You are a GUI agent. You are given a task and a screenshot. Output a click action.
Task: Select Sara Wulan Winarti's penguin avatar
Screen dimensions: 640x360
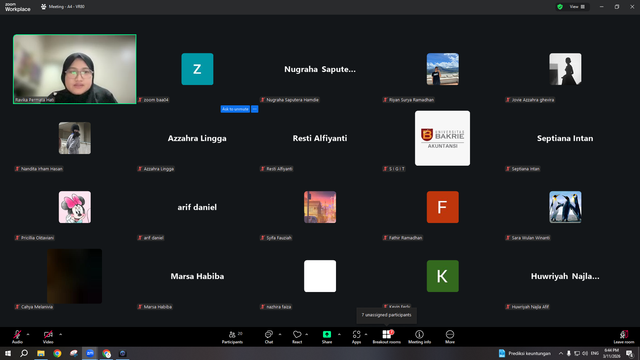(x=565, y=207)
